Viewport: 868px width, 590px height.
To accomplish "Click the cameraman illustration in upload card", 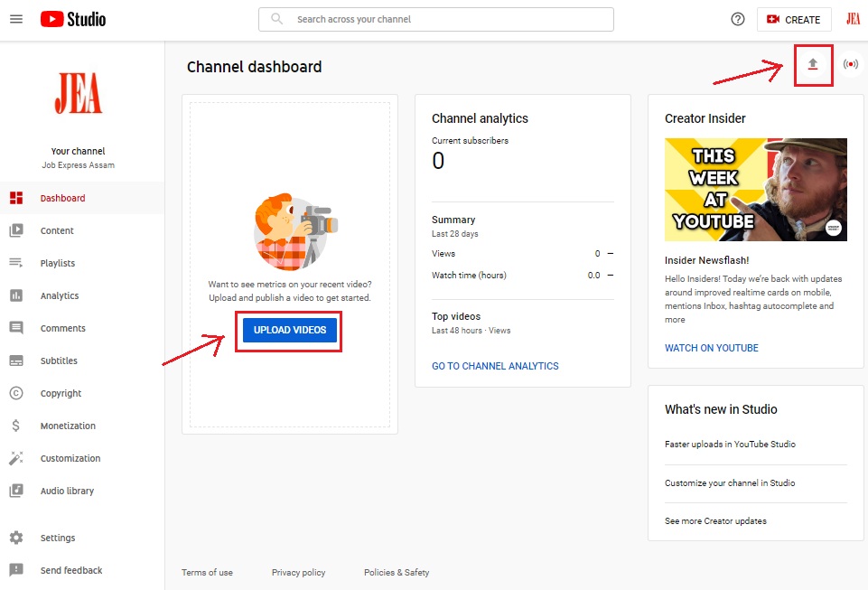I will (x=294, y=232).
